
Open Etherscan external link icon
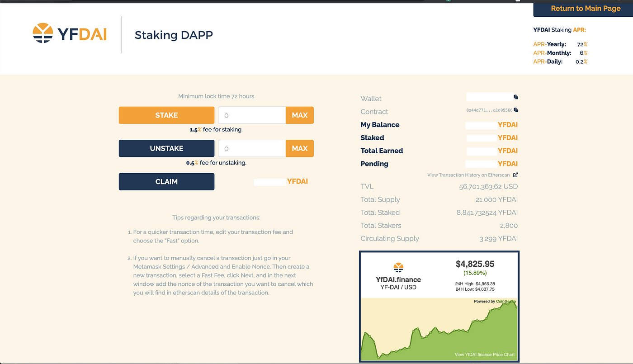coord(515,175)
